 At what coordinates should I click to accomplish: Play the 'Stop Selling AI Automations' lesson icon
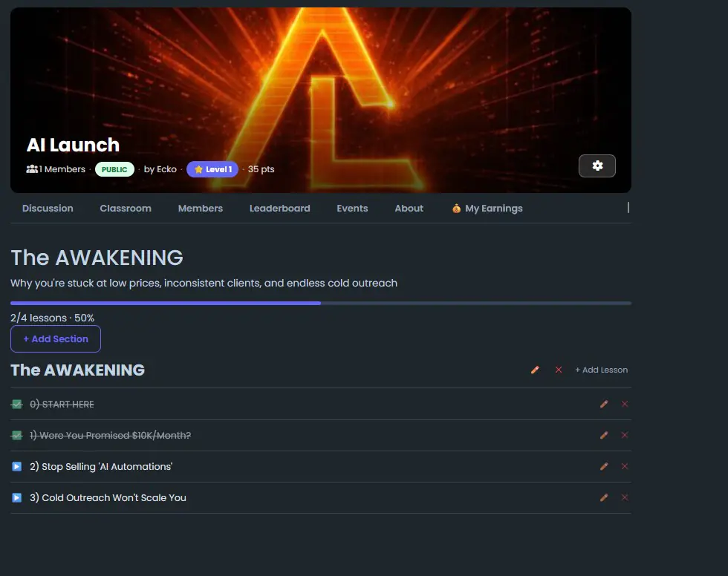[17, 466]
